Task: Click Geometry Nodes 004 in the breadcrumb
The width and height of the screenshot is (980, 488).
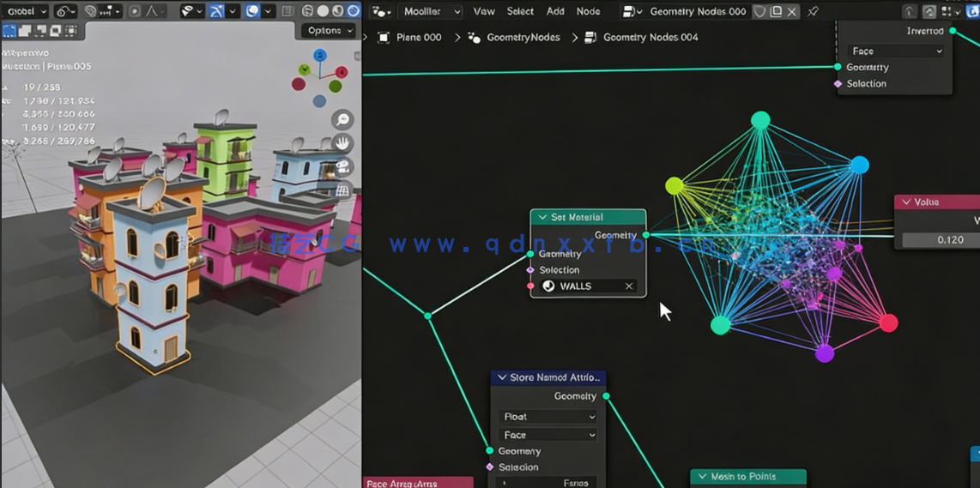Action: point(650,38)
